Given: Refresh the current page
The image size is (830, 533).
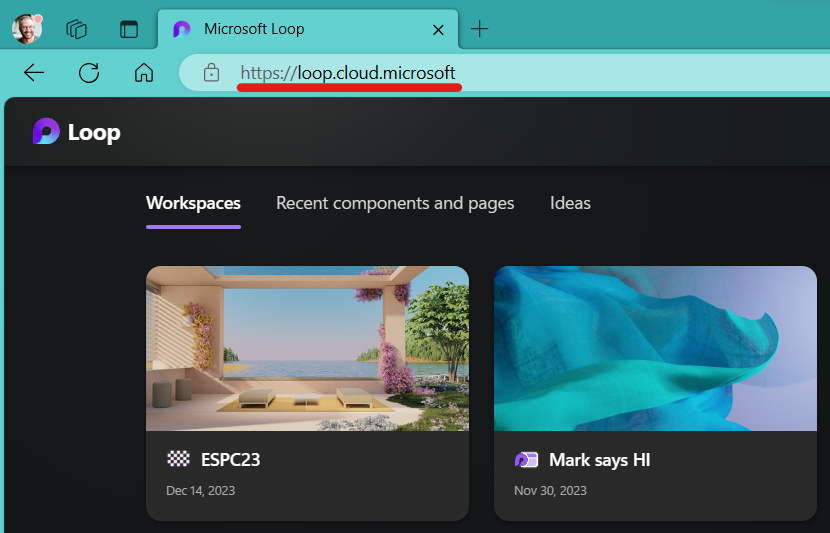Looking at the screenshot, I should click(x=89, y=73).
